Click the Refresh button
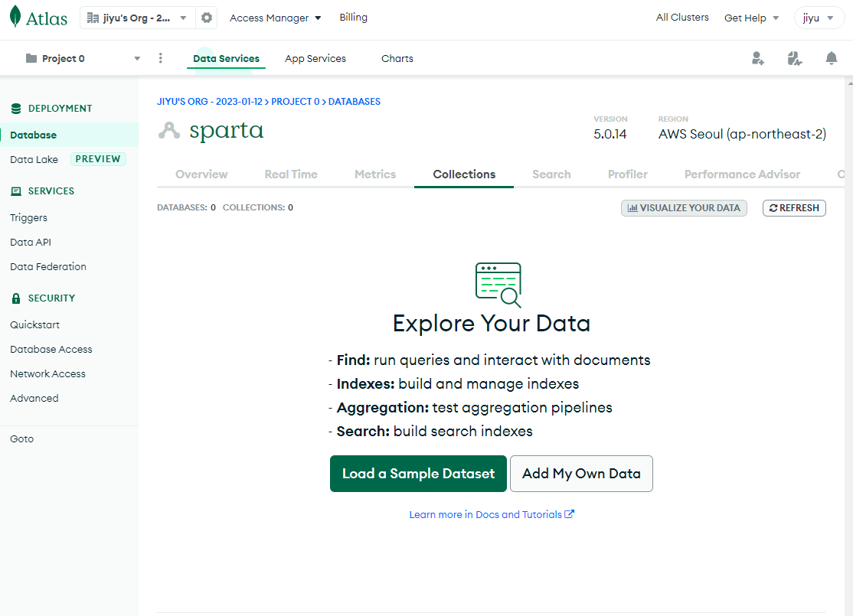Viewport: 853px width, 616px height. [x=794, y=207]
